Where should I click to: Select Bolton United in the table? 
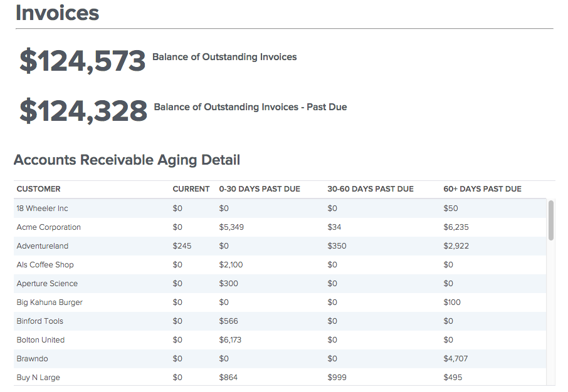click(x=40, y=340)
